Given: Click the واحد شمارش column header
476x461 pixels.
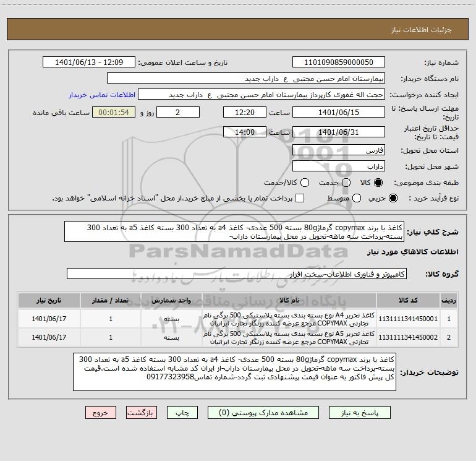Looking at the screenshot, I should 171,300.
